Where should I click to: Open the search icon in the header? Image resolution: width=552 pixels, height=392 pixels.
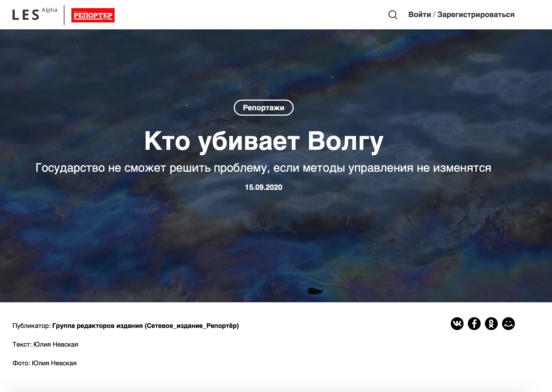pyautogui.click(x=393, y=15)
